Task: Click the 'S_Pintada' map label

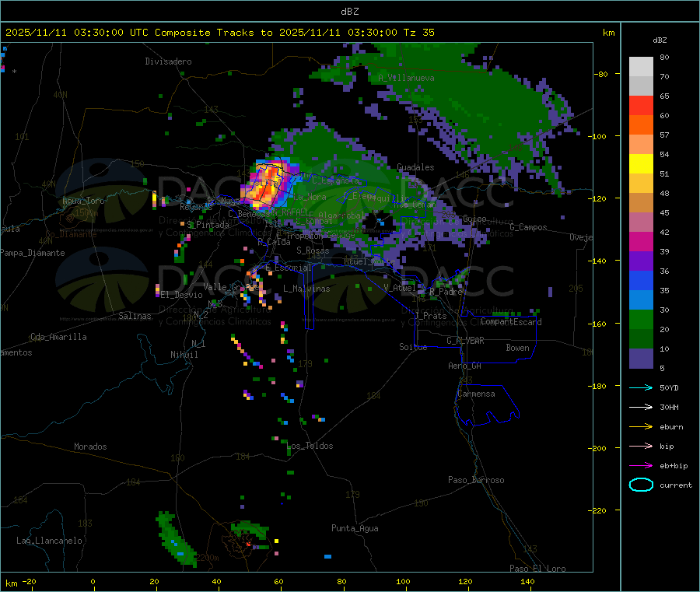Action: 208,225
